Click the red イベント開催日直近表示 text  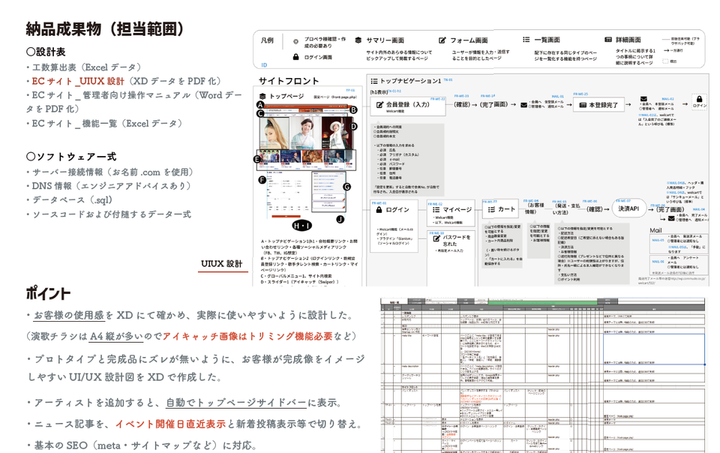170,424
